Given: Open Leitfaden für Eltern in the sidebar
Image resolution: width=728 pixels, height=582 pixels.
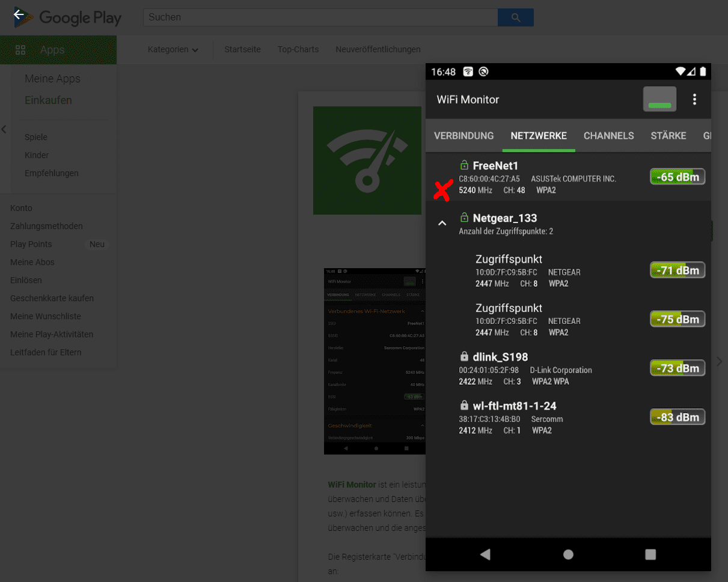Looking at the screenshot, I should (x=46, y=352).
